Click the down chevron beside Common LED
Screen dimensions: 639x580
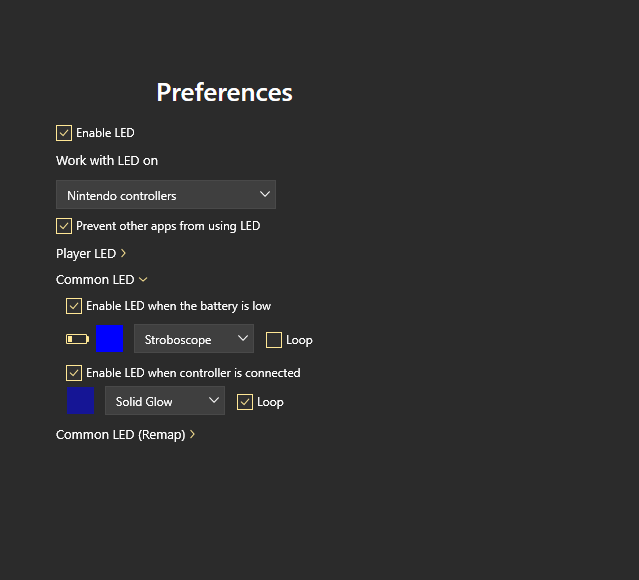[143, 280]
